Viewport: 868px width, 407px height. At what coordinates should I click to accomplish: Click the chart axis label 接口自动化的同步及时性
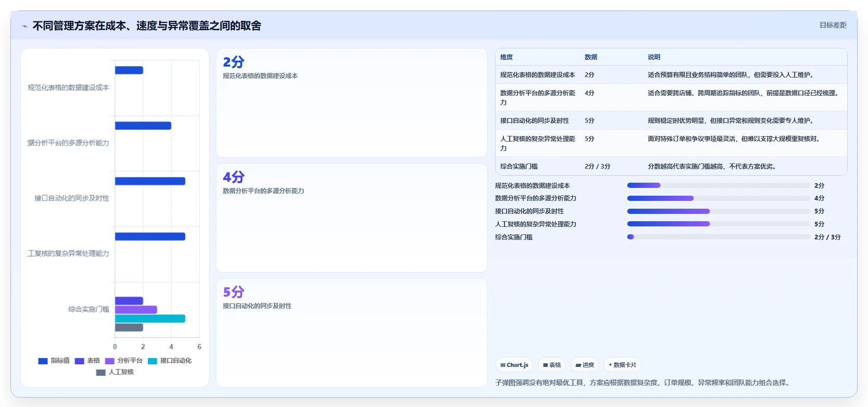click(x=72, y=198)
